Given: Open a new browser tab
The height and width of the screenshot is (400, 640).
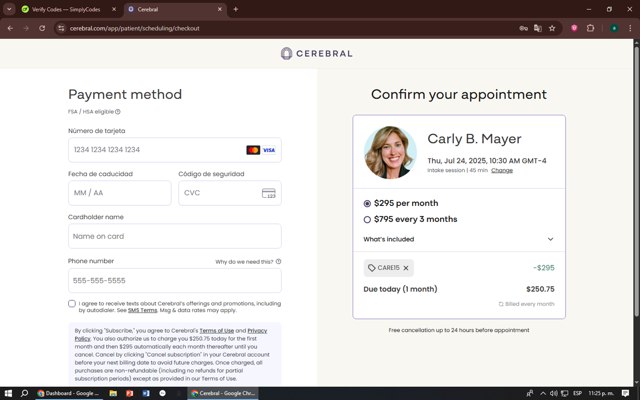Looking at the screenshot, I should click(x=236, y=9).
